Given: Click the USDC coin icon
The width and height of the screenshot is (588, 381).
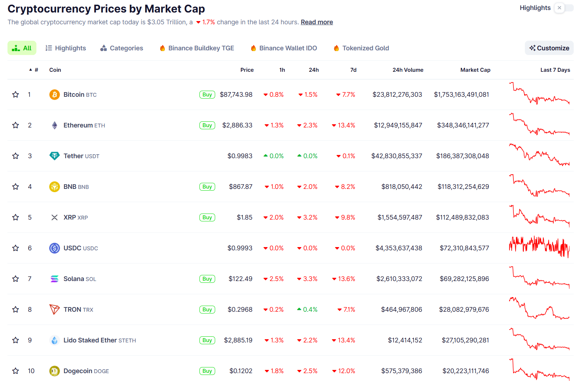Looking at the screenshot, I should [x=54, y=248].
